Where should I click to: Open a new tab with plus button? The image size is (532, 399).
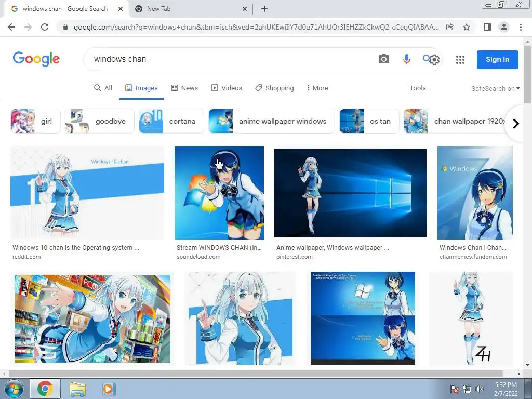pyautogui.click(x=264, y=9)
